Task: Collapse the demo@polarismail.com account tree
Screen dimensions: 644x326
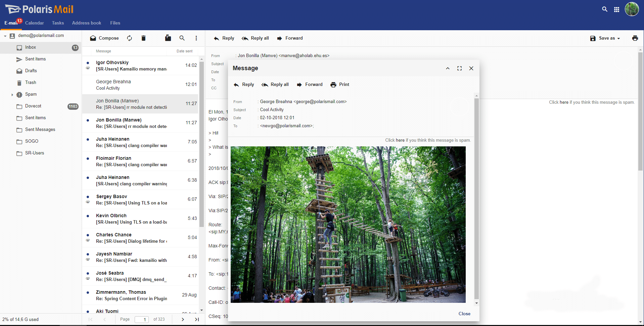Action: tap(5, 36)
